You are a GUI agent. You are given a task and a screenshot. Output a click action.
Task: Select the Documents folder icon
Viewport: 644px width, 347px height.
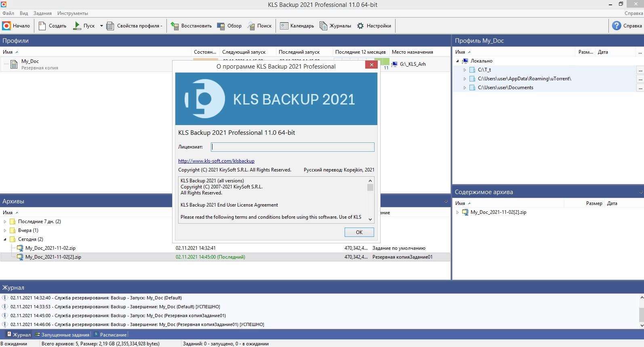click(x=472, y=88)
